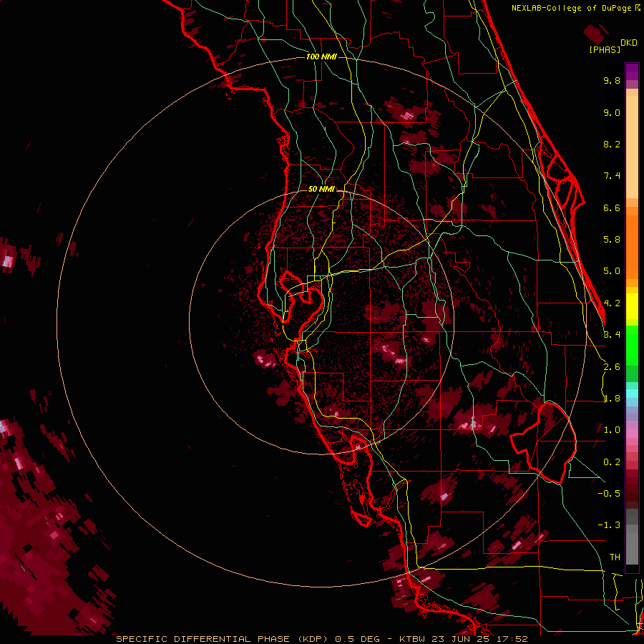This screenshot has height=644, width=644.
Task: Click the [PHAS] legend unit label
Action: tap(605, 49)
